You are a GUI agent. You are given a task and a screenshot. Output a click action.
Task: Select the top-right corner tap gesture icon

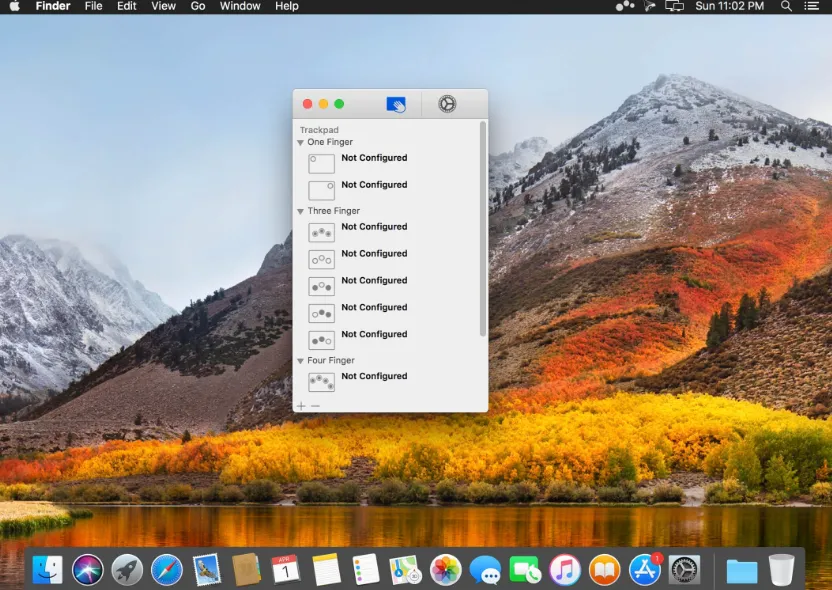322,190
